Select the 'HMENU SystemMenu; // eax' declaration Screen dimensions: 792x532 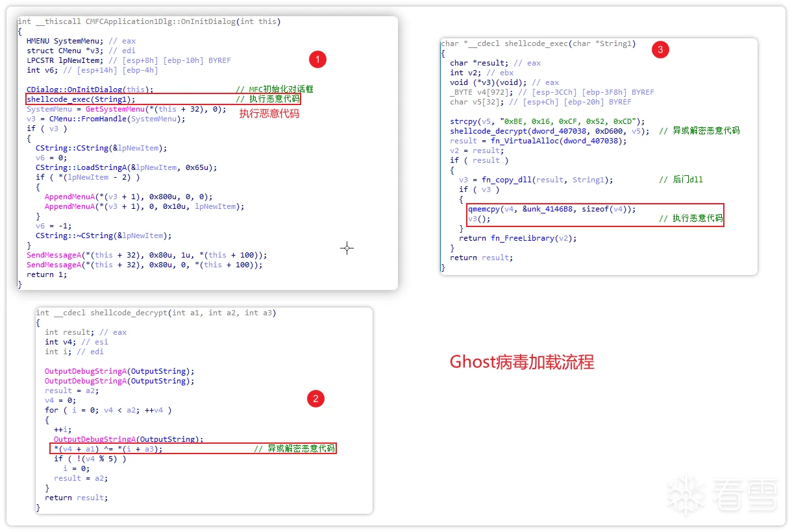tap(81, 41)
